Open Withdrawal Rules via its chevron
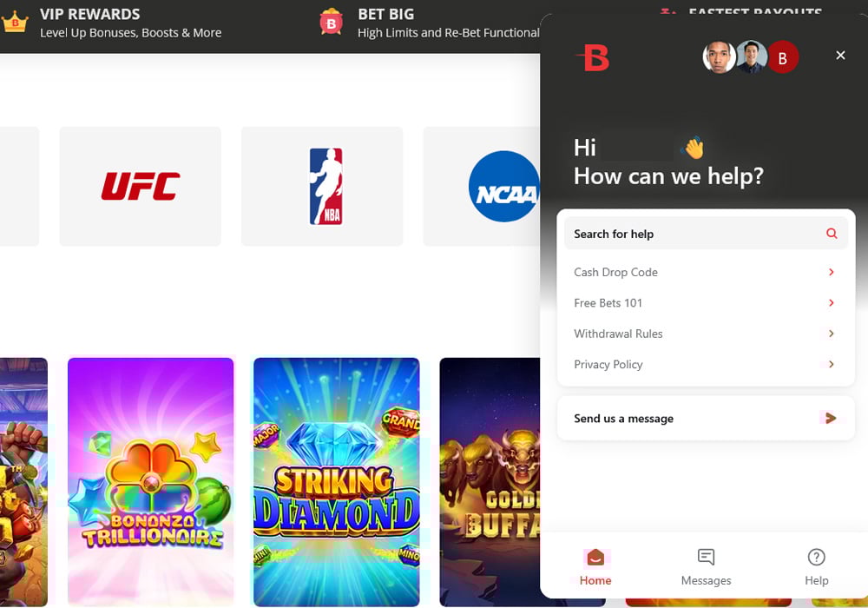 (831, 334)
